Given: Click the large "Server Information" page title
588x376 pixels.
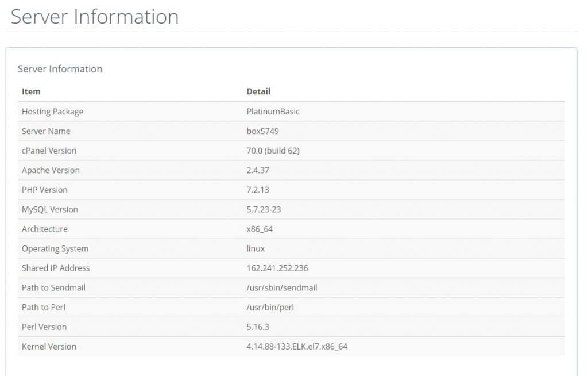Looking at the screenshot, I should 95,17.
